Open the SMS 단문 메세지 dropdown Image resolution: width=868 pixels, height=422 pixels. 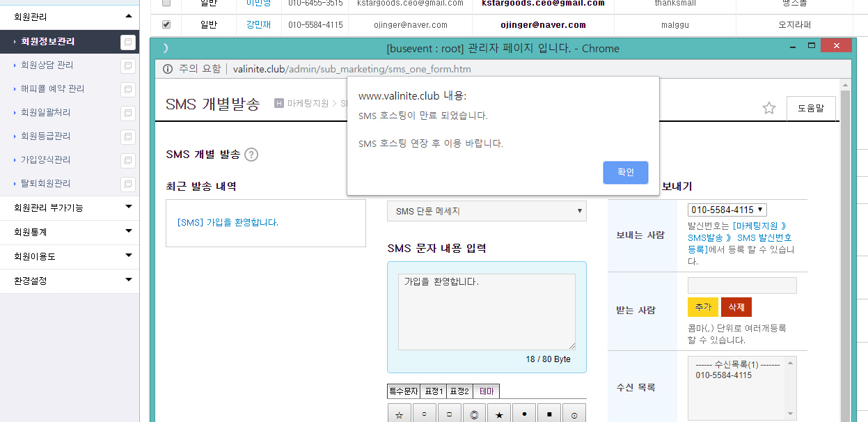tap(487, 211)
